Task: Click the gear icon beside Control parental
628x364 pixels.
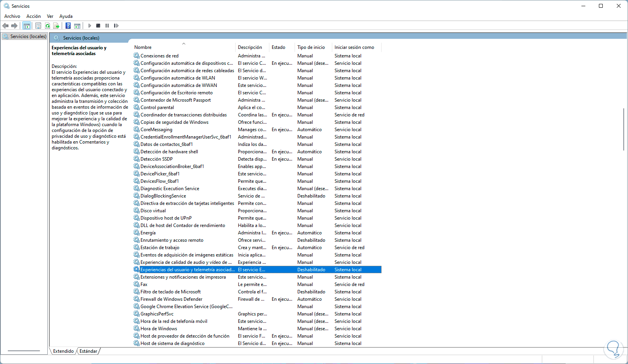Action: (x=137, y=107)
